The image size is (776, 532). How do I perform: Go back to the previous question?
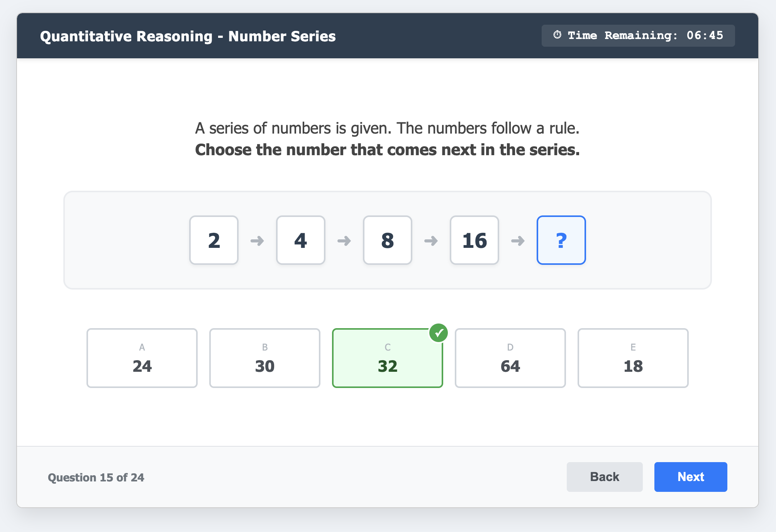[x=604, y=477]
